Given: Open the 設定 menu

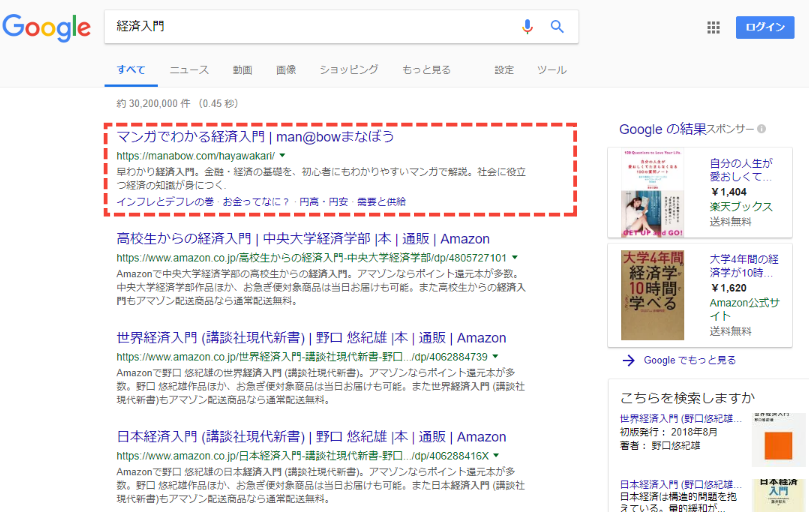Looking at the screenshot, I should click(x=504, y=70).
